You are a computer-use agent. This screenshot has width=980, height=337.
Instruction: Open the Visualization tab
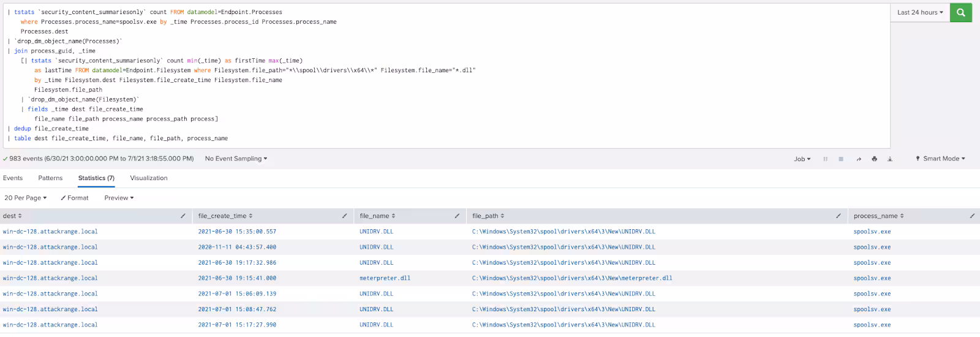pyautogui.click(x=148, y=178)
